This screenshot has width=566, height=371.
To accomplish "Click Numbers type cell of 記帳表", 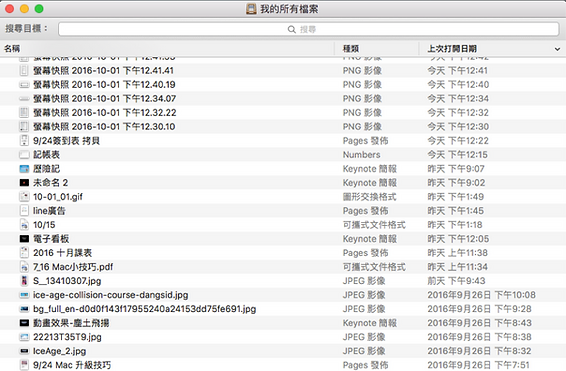I will (361, 155).
